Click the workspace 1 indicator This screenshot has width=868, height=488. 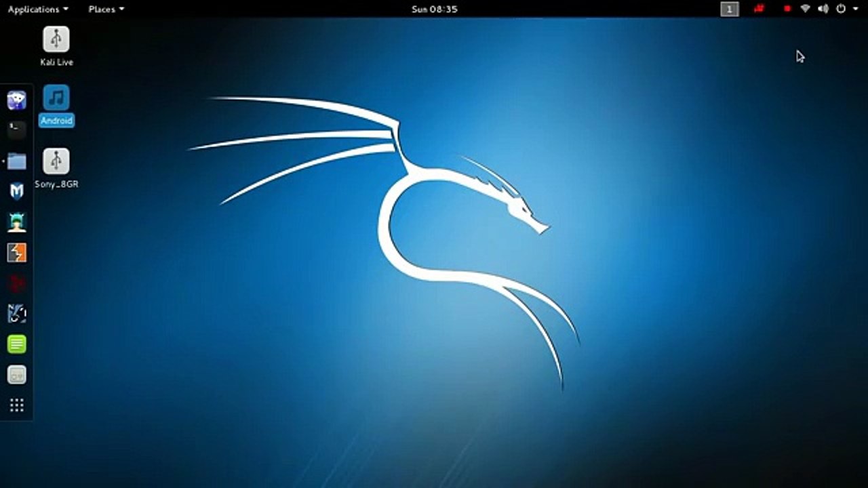point(730,9)
